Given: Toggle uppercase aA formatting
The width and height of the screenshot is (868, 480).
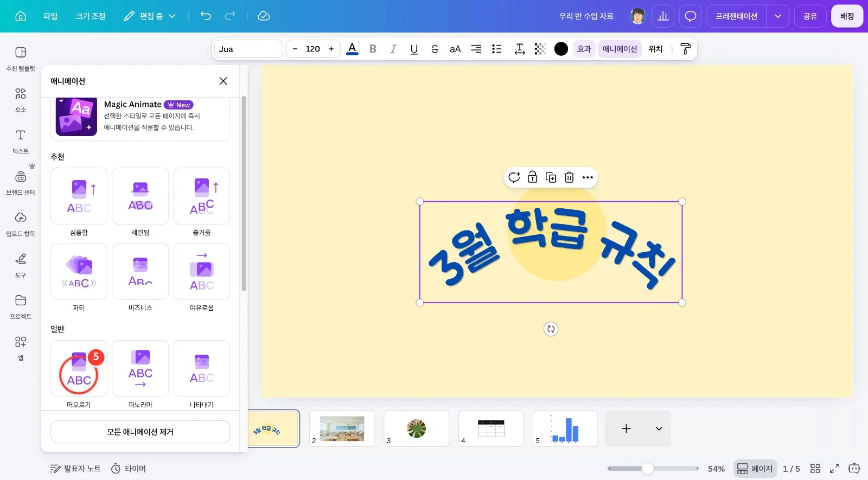Looking at the screenshot, I should click(x=455, y=49).
